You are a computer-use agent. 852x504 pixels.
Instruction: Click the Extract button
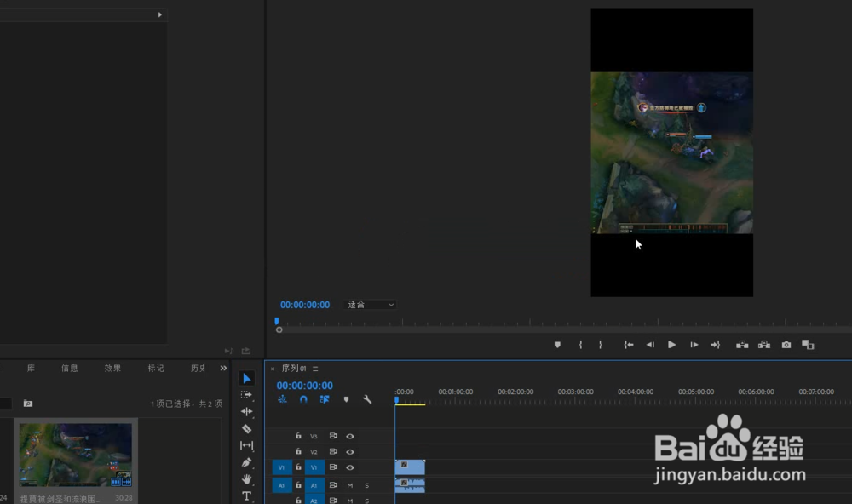(764, 345)
